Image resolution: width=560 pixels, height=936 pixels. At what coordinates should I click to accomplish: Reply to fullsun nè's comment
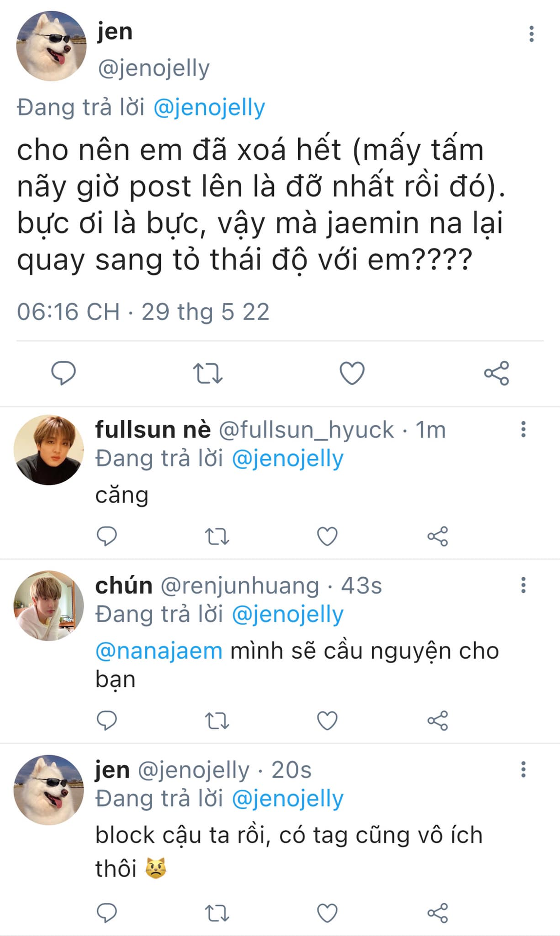pyautogui.click(x=107, y=536)
